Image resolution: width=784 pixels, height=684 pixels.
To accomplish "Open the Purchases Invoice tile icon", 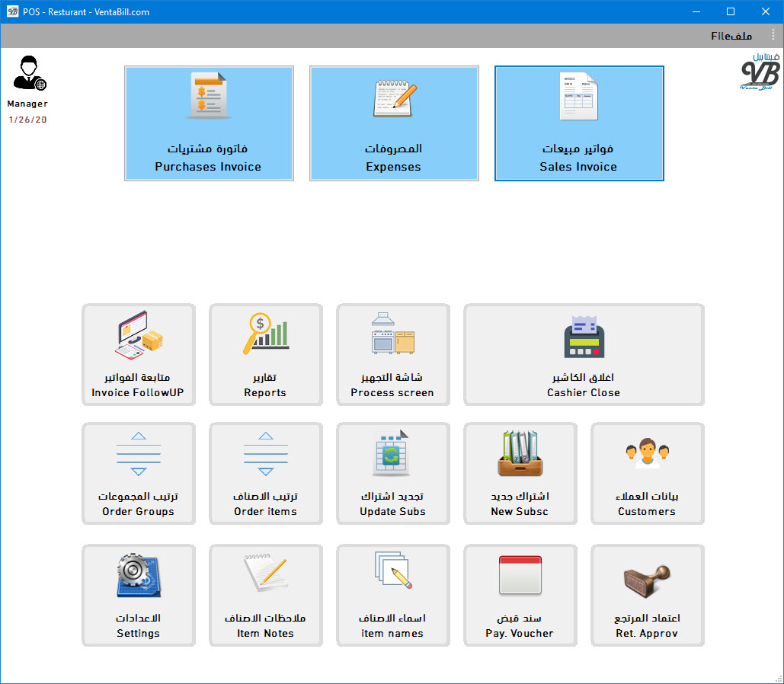I will point(209,95).
